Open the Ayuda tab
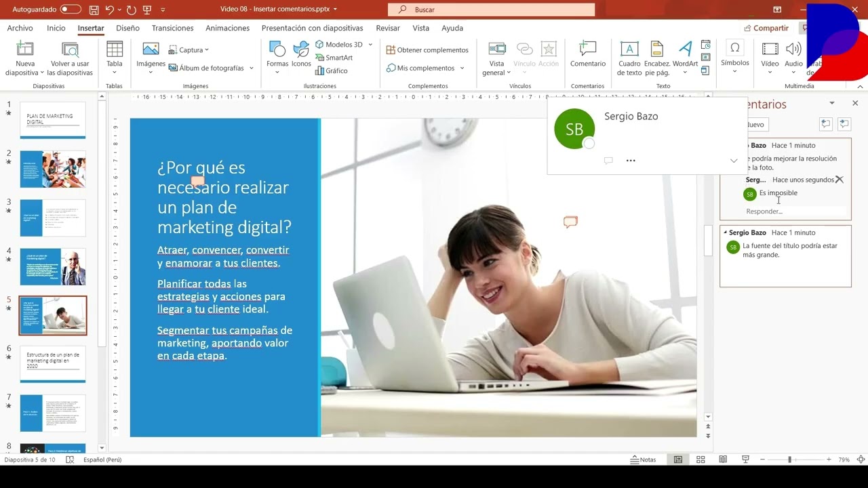Image resolution: width=868 pixels, height=488 pixels. click(x=452, y=28)
